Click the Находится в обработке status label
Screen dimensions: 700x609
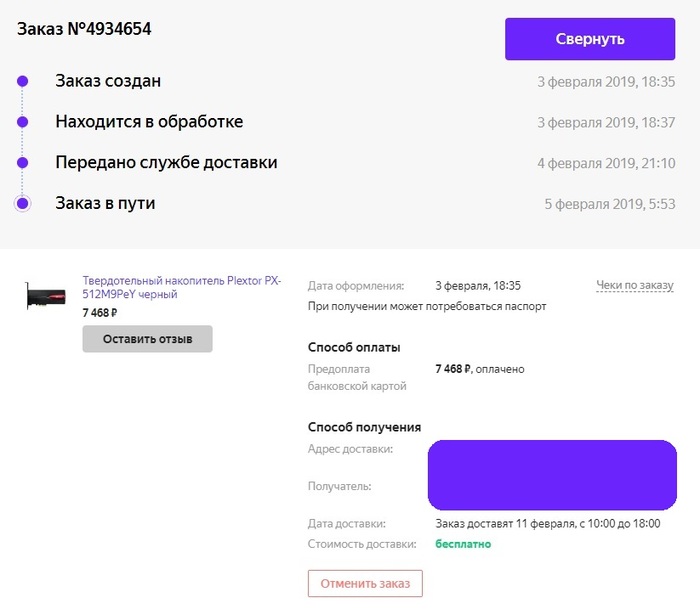point(149,122)
